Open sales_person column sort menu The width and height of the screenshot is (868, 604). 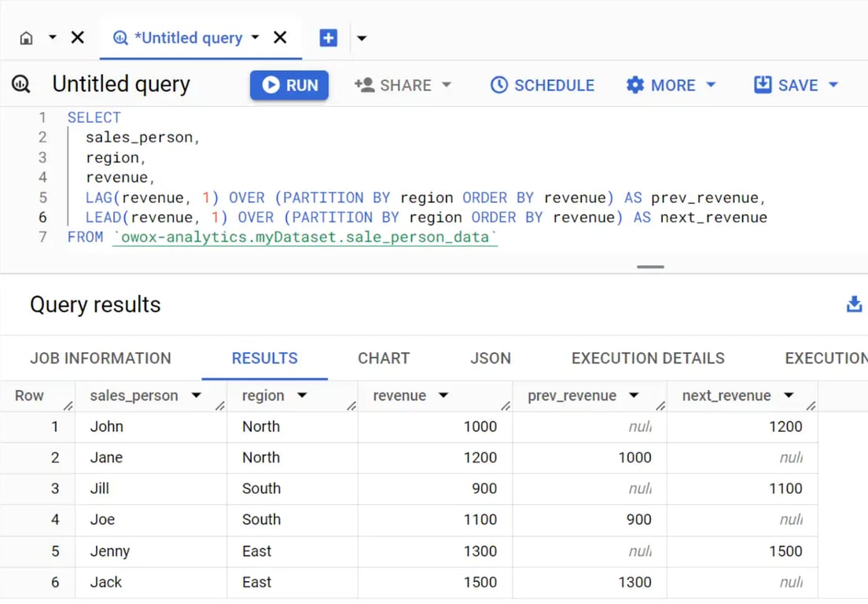coord(196,396)
